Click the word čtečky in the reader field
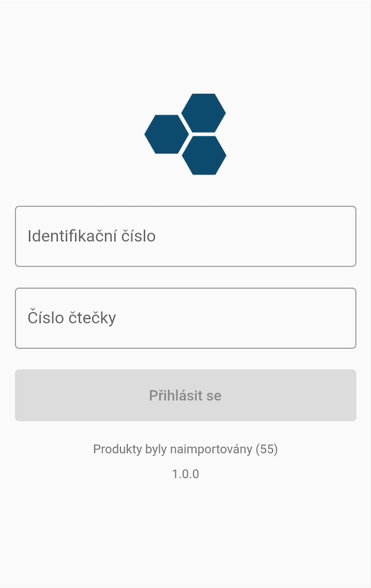371x588 pixels. click(94, 318)
